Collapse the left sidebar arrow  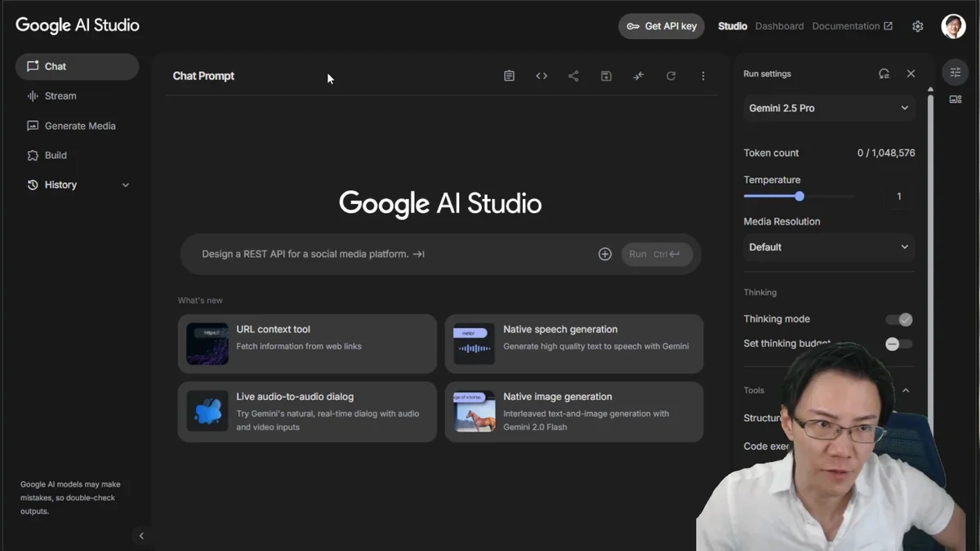(141, 535)
